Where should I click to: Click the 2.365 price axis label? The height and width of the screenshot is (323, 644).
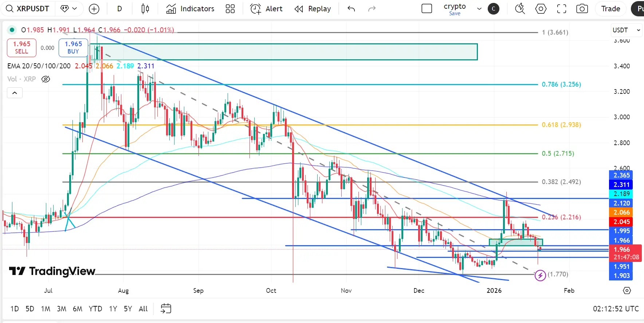(x=621, y=175)
